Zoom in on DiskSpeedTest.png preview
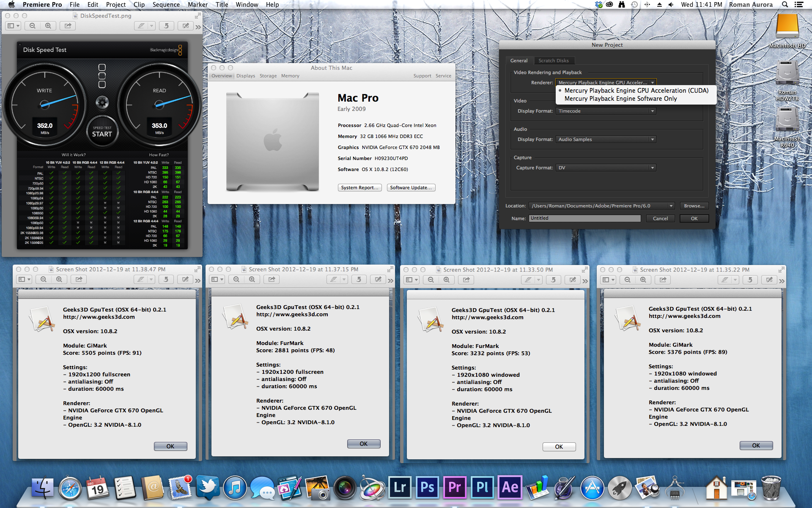The image size is (812, 508). 48,26
